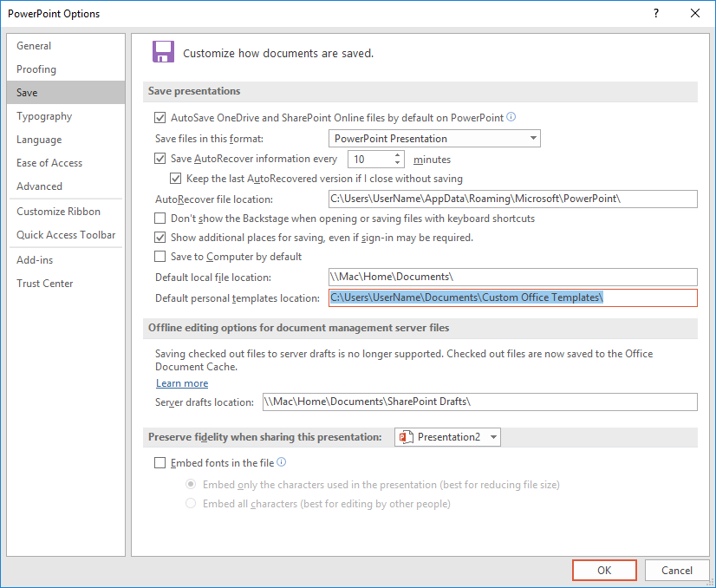Check Embed fonts in the file
This screenshot has width=716, height=588.
click(x=159, y=463)
